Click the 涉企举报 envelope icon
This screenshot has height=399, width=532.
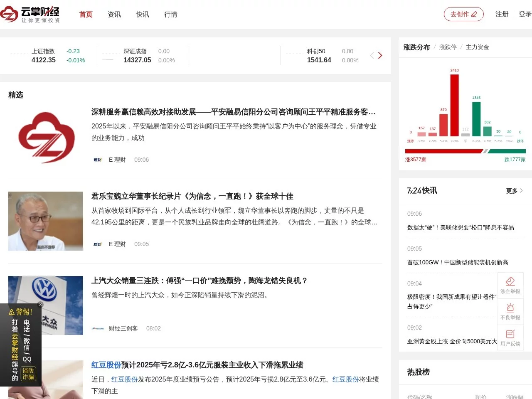510,281
